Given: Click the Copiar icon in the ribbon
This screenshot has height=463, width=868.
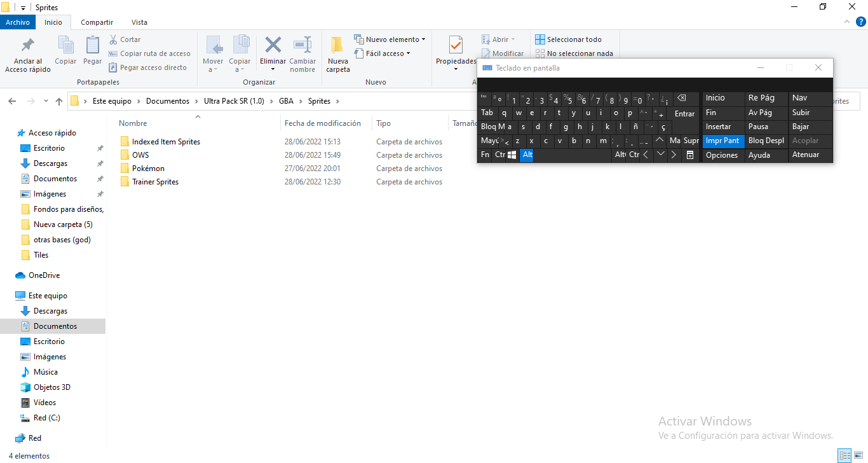Looking at the screenshot, I should 65,45.
